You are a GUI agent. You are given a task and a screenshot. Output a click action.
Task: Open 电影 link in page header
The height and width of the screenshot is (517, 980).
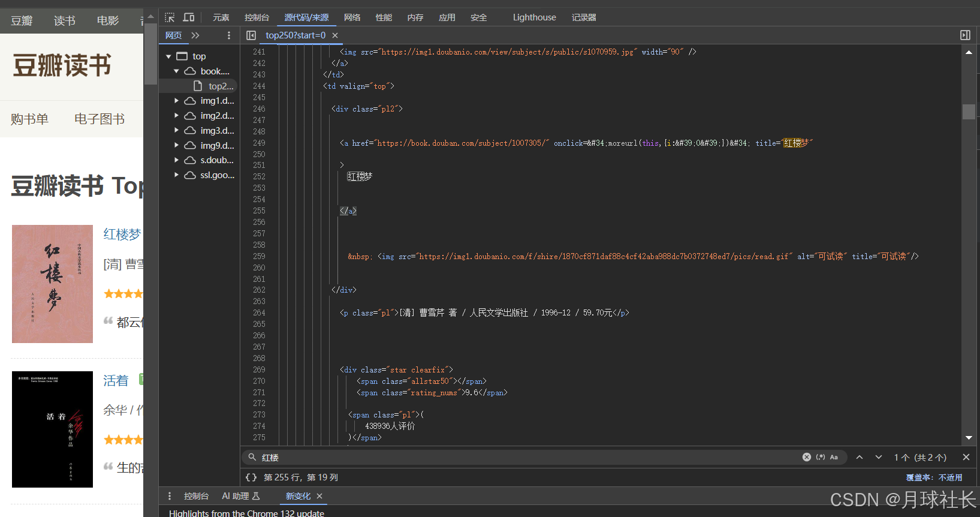[x=108, y=21]
